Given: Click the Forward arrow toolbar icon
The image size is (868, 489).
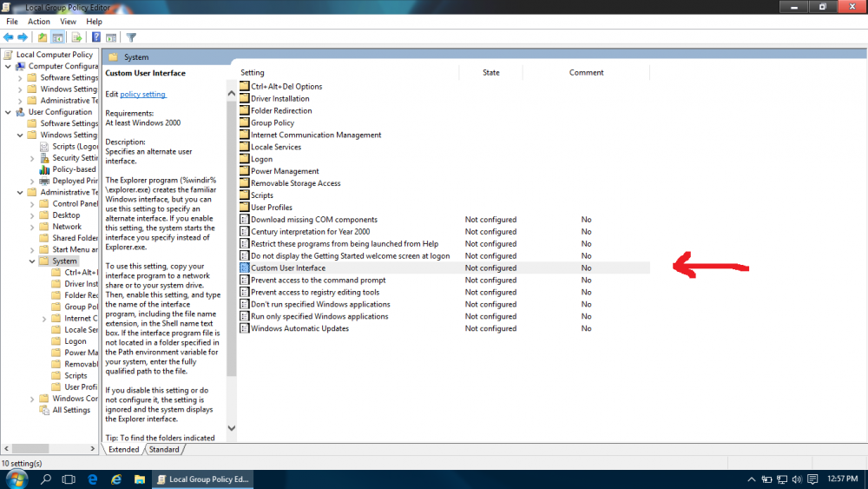Looking at the screenshot, I should tap(23, 37).
